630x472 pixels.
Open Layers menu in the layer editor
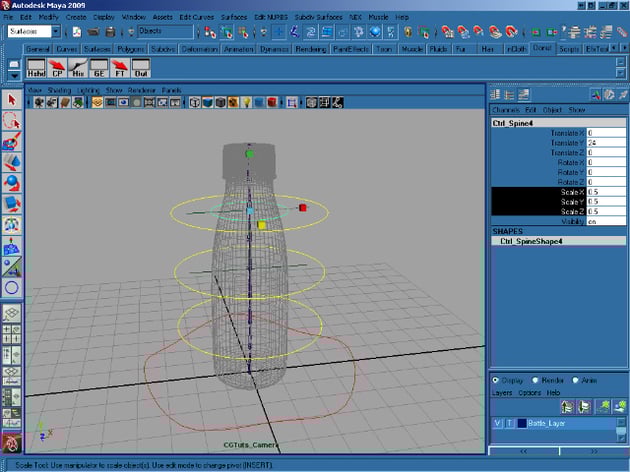[x=503, y=393]
